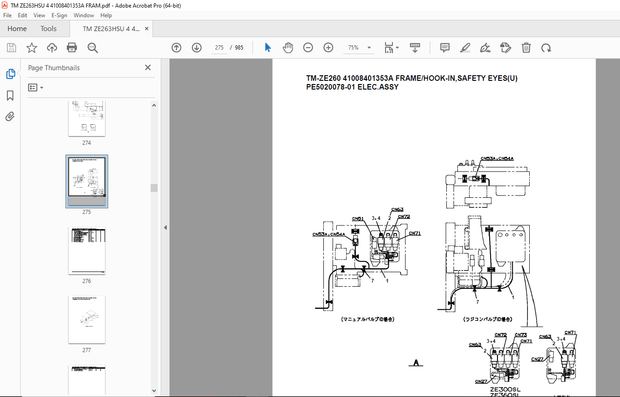Open the fit page options tool
Image resolution: width=620 pixels, height=397 pixels.
click(x=391, y=48)
